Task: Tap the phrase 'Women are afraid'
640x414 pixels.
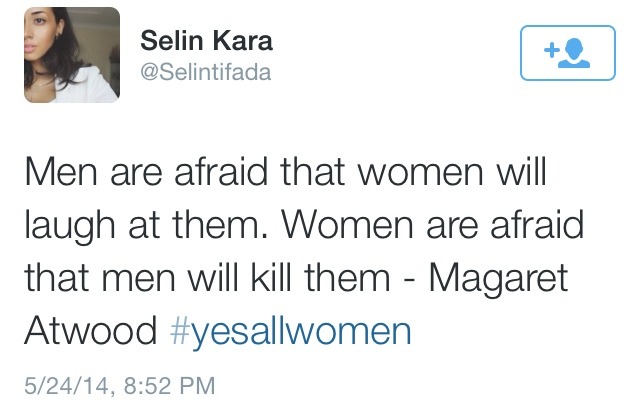Action: coord(433,225)
